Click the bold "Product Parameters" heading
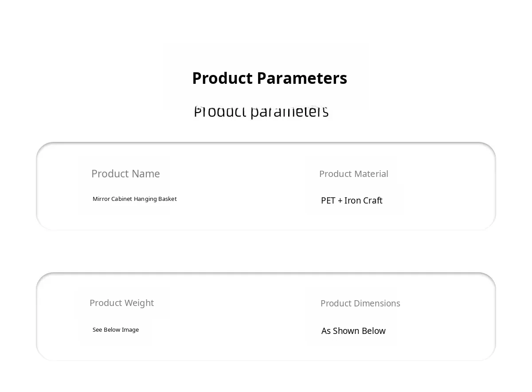The image size is (532, 392). (x=270, y=78)
